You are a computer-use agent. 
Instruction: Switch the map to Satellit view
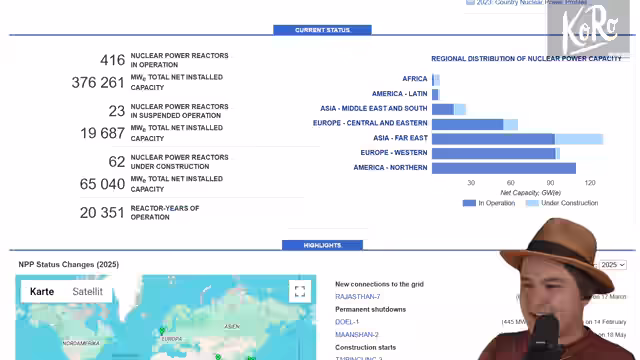click(x=87, y=291)
